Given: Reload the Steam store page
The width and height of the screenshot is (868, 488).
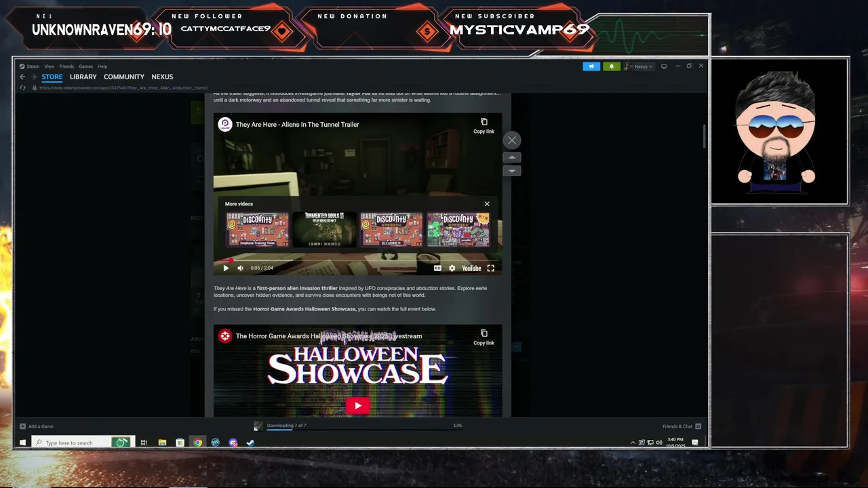Looking at the screenshot, I should 23,87.
